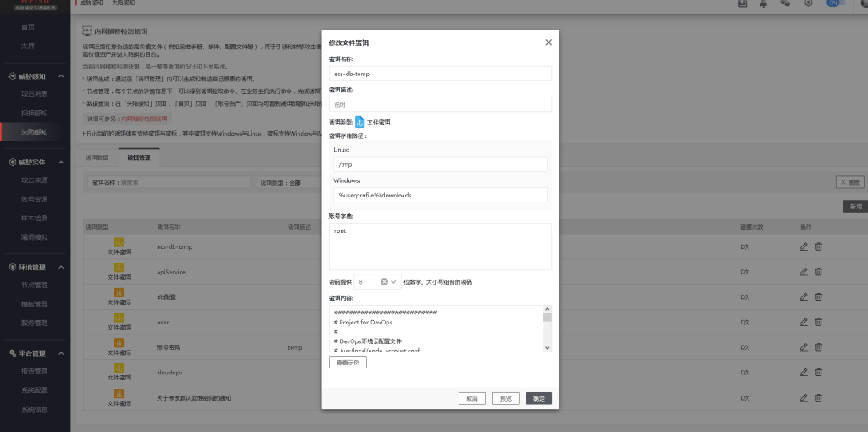The image size is (868, 432).
Task: Click the edit pencil icon for apiService row
Action: 804,272
